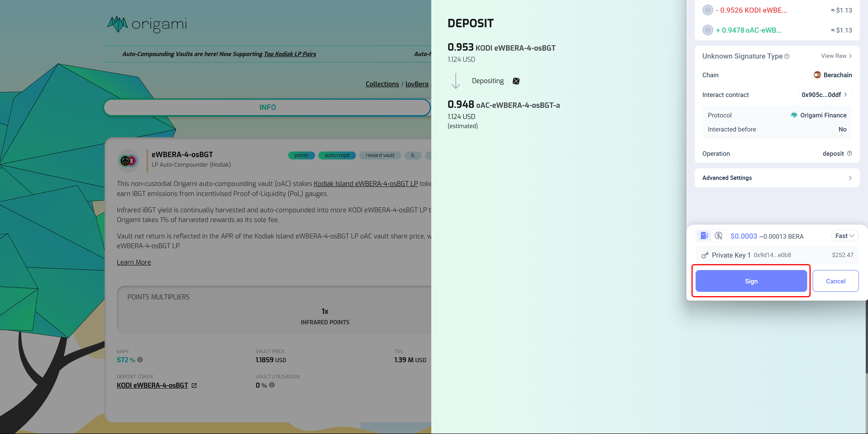Select the INFO tab
The height and width of the screenshot is (434, 868).
pos(267,107)
